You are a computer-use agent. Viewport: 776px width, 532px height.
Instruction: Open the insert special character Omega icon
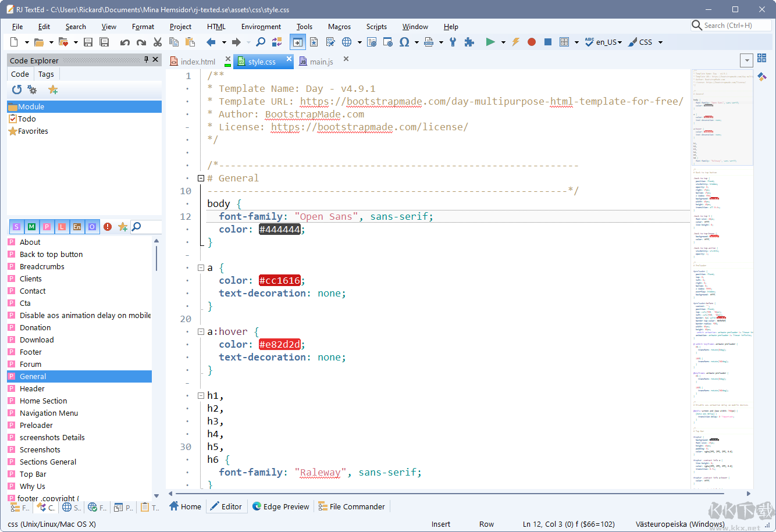[x=404, y=42]
